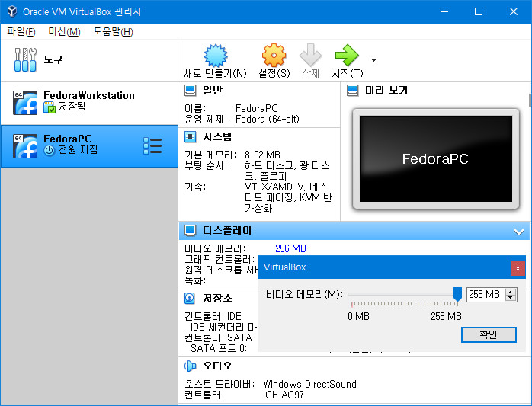The image size is (532, 406).
Task: Open the 머신(M) menu
Action: pos(64,32)
